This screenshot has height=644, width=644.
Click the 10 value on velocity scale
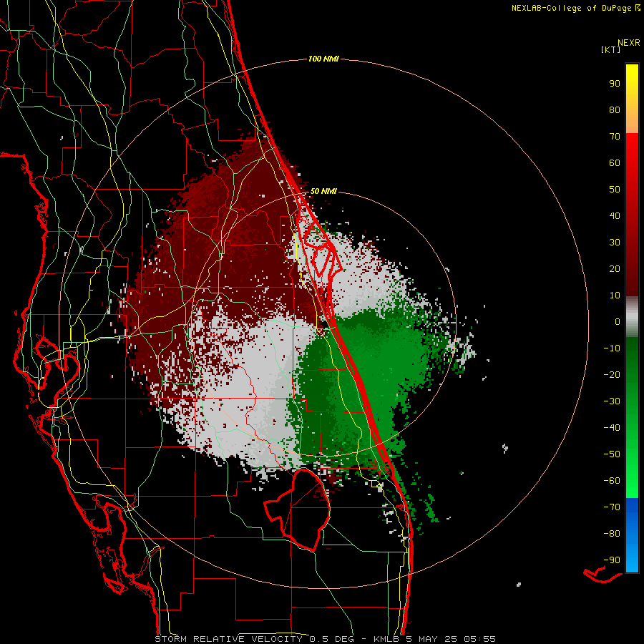615,296
